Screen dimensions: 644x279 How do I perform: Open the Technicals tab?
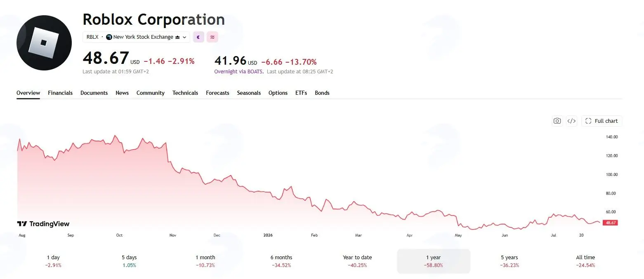click(x=185, y=93)
